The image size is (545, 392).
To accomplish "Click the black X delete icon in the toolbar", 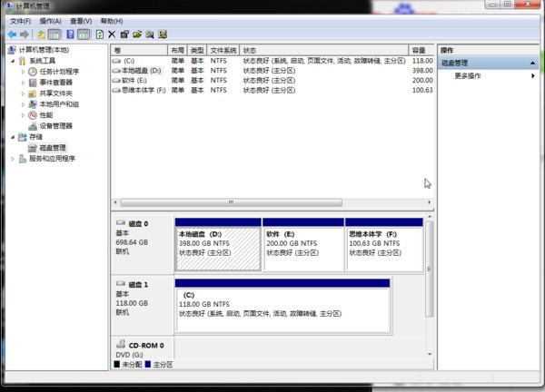I will pyautogui.click(x=112, y=34).
